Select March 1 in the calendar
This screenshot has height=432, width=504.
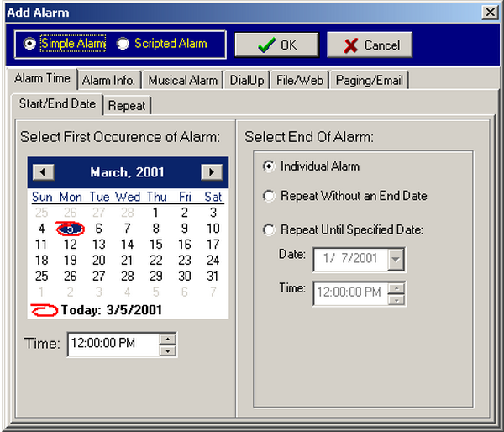pos(155,213)
